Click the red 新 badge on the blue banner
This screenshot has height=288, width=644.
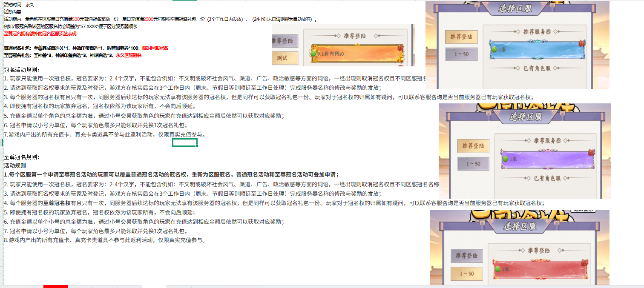coord(581,43)
